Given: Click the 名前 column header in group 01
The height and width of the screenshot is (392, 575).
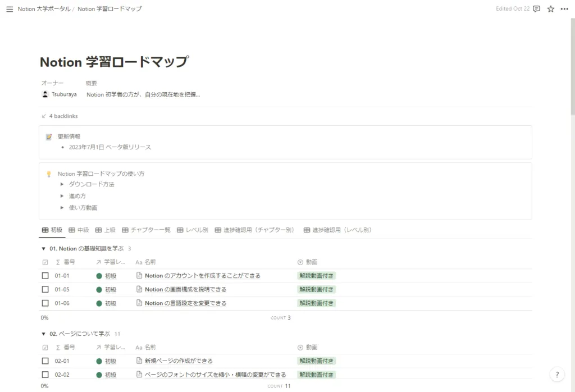Looking at the screenshot, I should point(145,262).
